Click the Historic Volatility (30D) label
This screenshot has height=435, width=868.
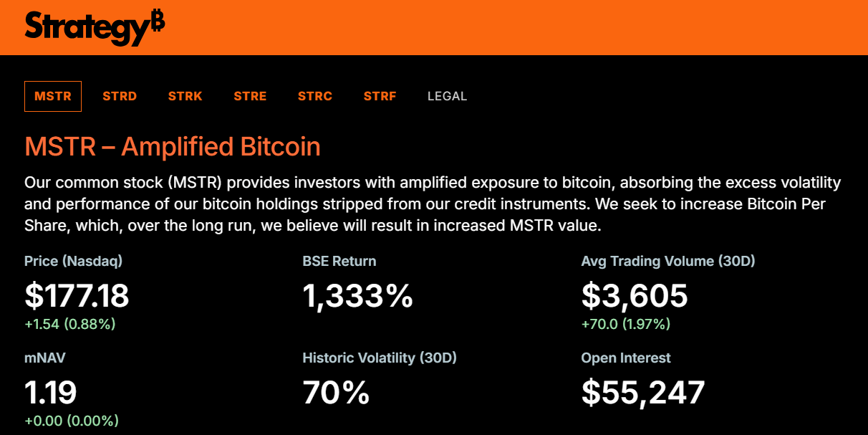point(380,358)
